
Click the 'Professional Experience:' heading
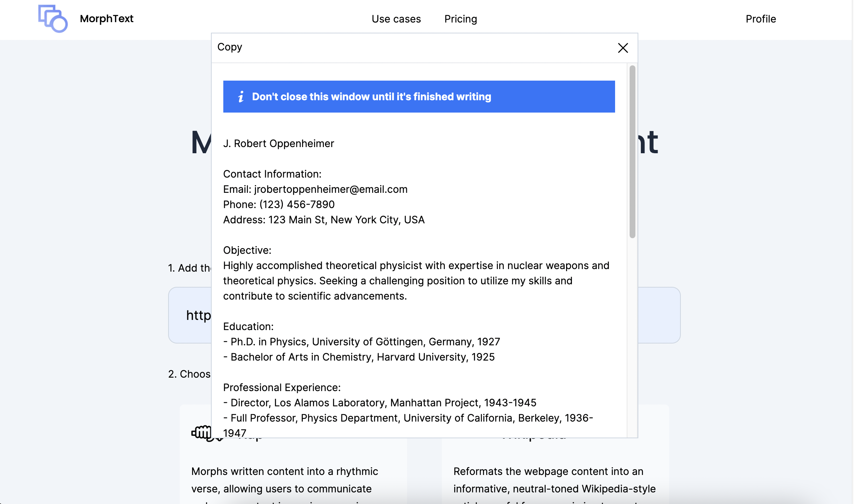click(x=282, y=388)
